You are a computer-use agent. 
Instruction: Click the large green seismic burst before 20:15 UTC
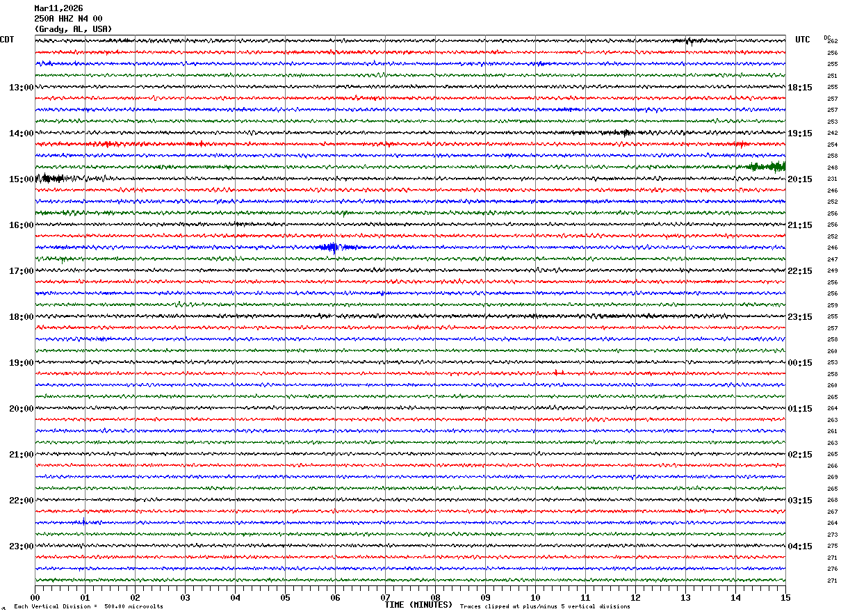767,166
